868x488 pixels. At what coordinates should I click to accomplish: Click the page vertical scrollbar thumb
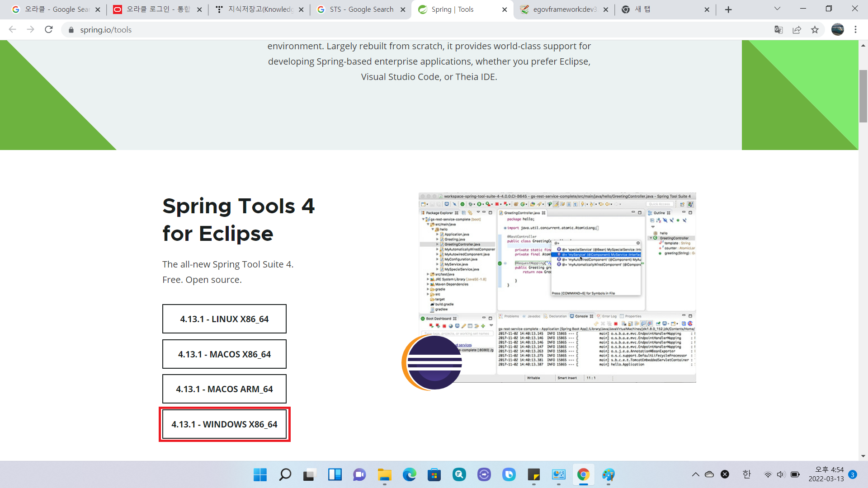tap(863, 96)
